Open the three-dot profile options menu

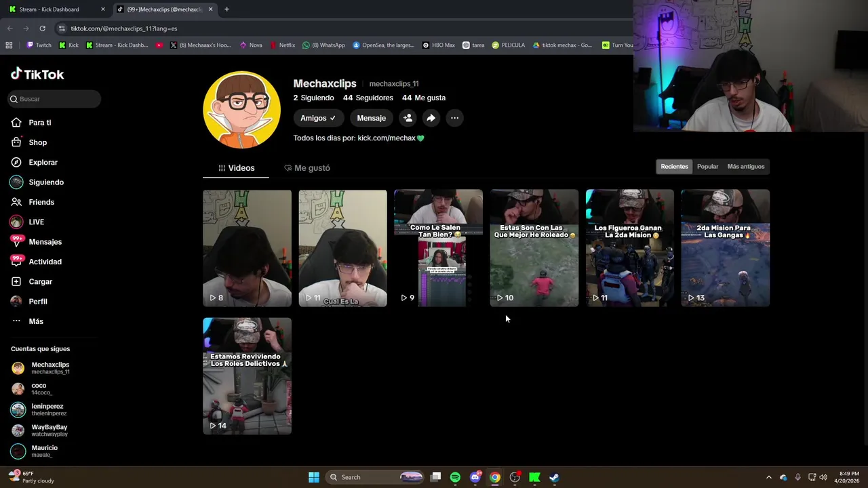click(454, 118)
